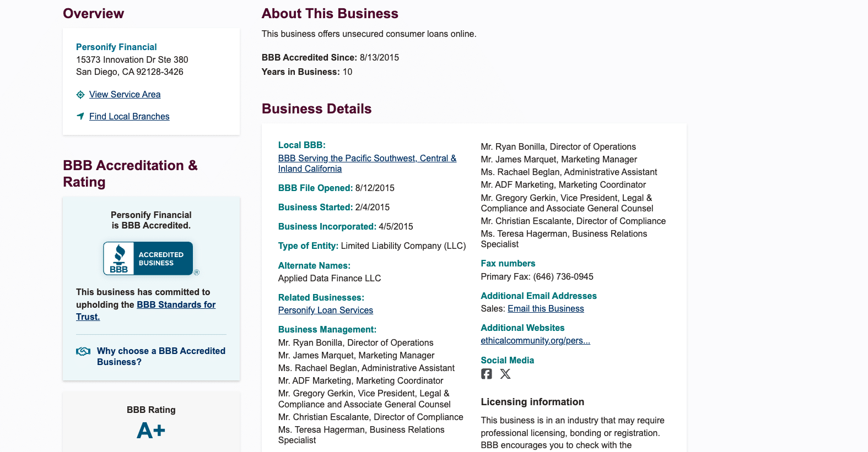868x452 pixels.
Task: Open the Personify Loan Services related business
Action: 325,310
